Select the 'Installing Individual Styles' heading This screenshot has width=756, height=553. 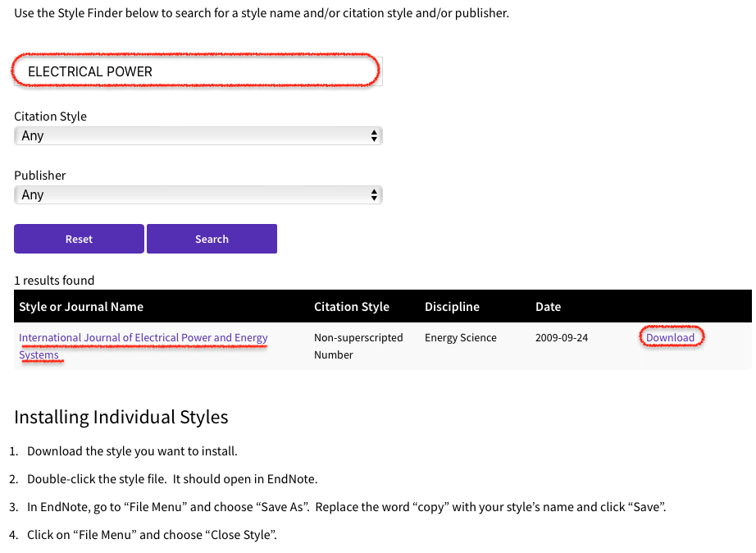click(x=121, y=417)
